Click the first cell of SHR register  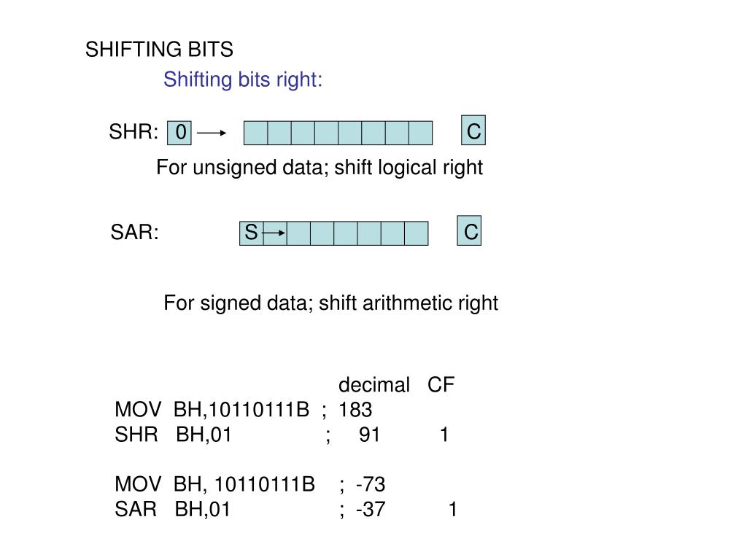(255, 133)
